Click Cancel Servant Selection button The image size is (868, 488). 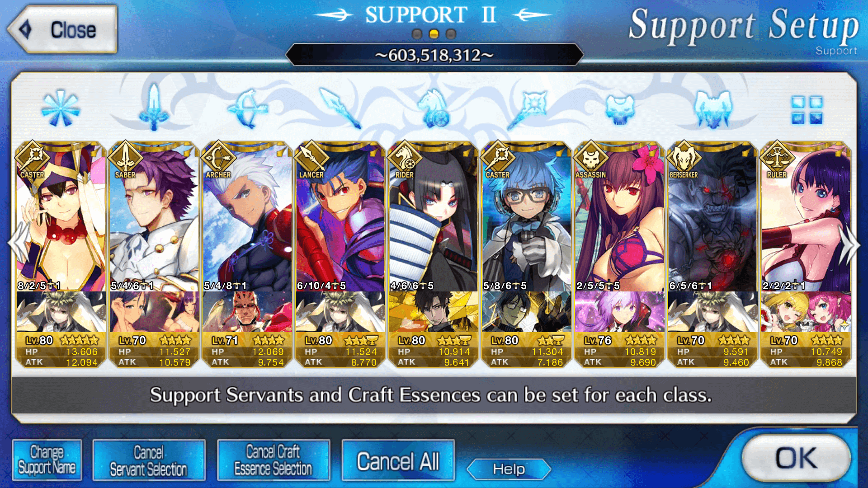coord(149,460)
